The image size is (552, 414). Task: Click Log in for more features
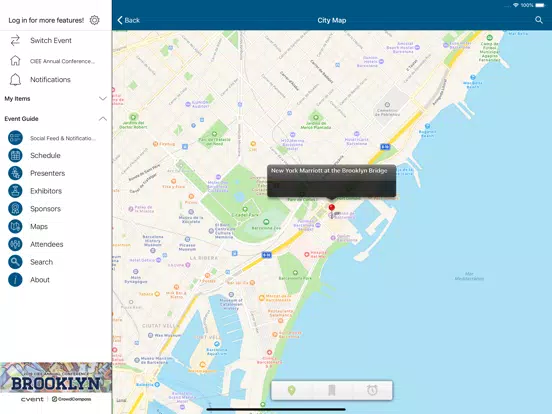[x=46, y=20]
